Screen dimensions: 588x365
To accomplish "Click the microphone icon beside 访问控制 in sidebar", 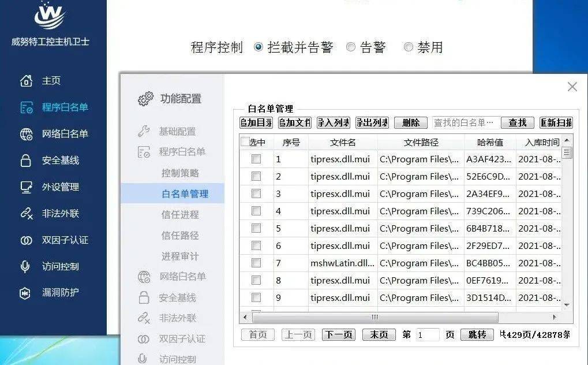I will tap(25, 266).
